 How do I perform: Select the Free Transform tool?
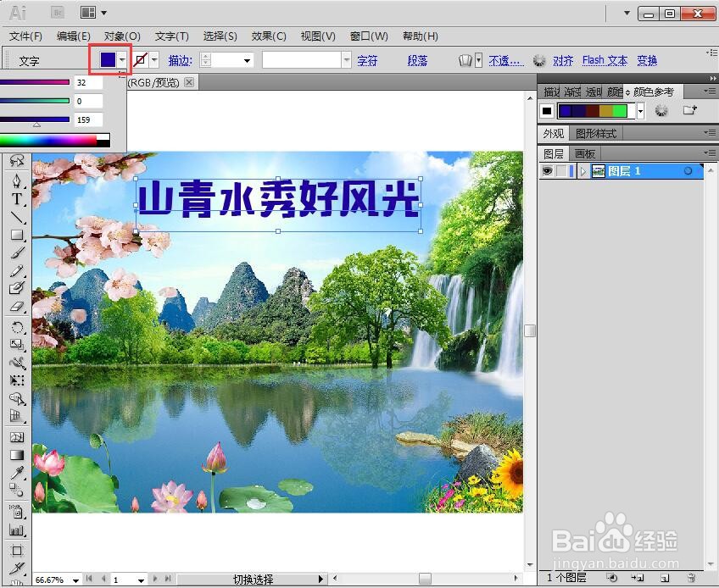click(17, 380)
